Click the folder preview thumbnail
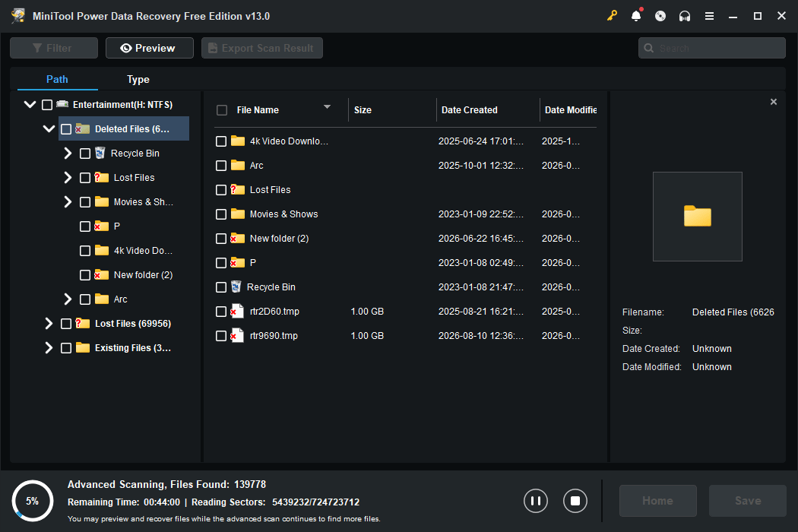Viewport: 798px width, 532px height. click(x=697, y=217)
